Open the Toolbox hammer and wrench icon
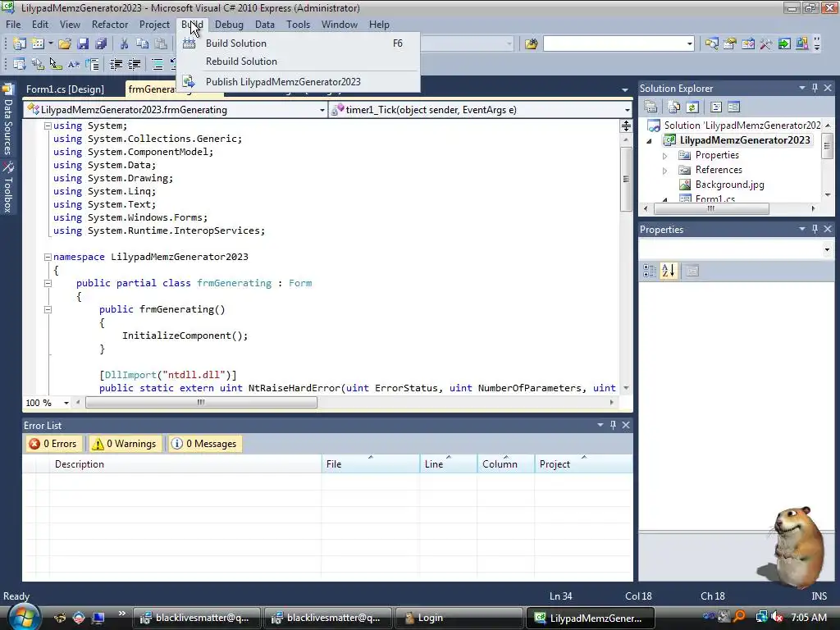The image size is (840, 630). pos(766,43)
